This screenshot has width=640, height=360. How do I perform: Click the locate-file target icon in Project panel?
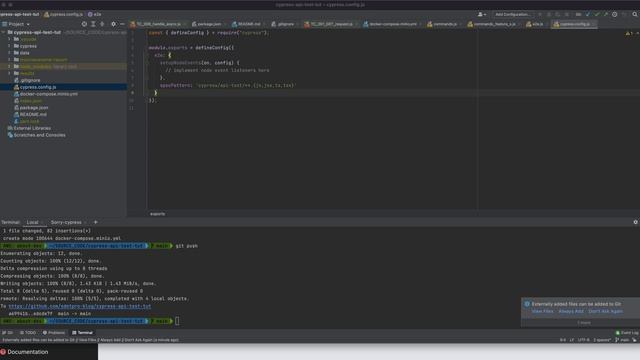click(x=84, y=24)
